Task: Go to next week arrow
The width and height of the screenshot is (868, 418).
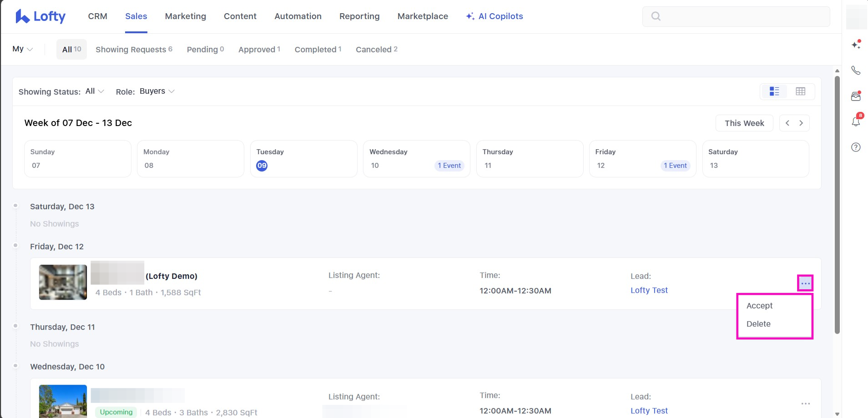Action: coord(801,123)
